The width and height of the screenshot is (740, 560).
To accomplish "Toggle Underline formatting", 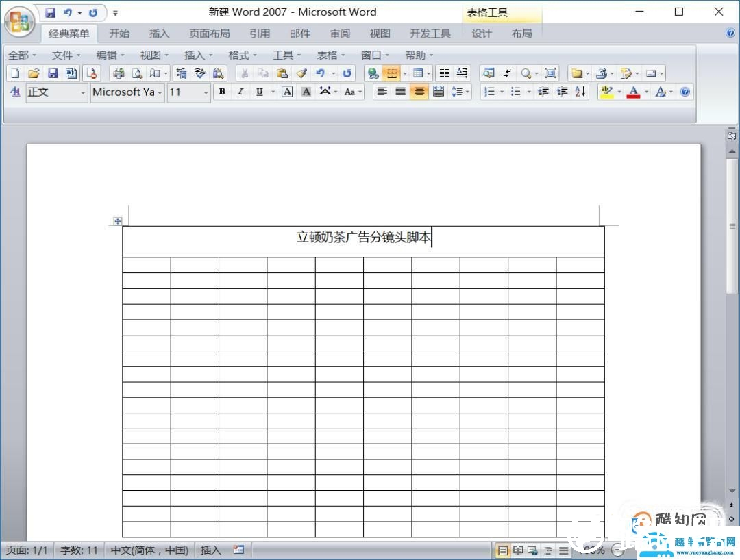I will 259,92.
